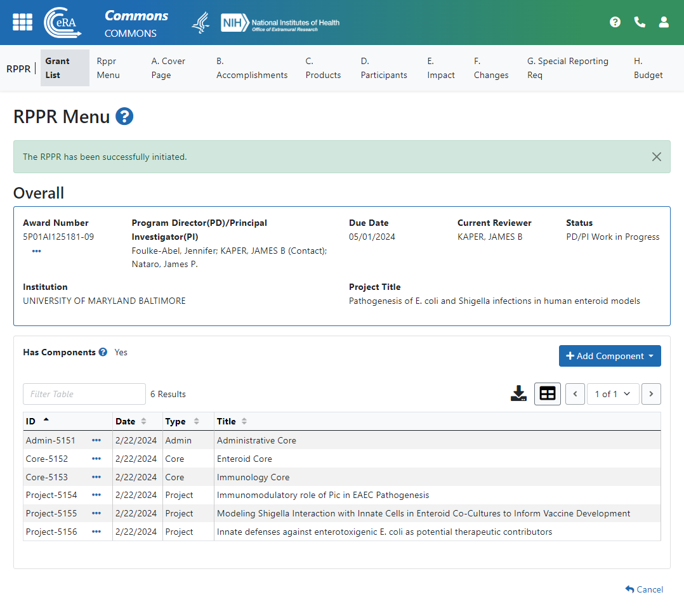This screenshot has width=684, height=616.
Task: Click the Cancel link
Action: pyautogui.click(x=644, y=589)
